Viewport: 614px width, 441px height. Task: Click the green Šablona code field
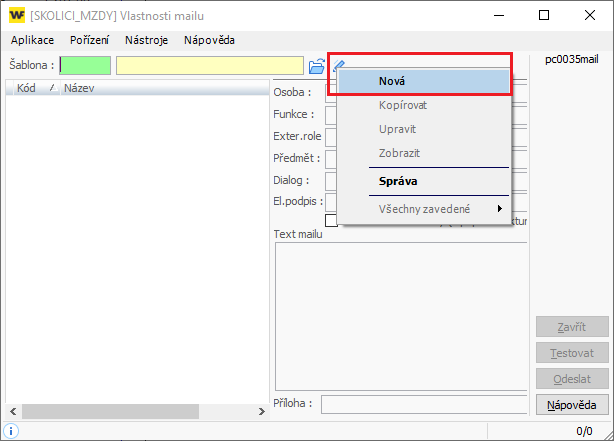coord(85,65)
